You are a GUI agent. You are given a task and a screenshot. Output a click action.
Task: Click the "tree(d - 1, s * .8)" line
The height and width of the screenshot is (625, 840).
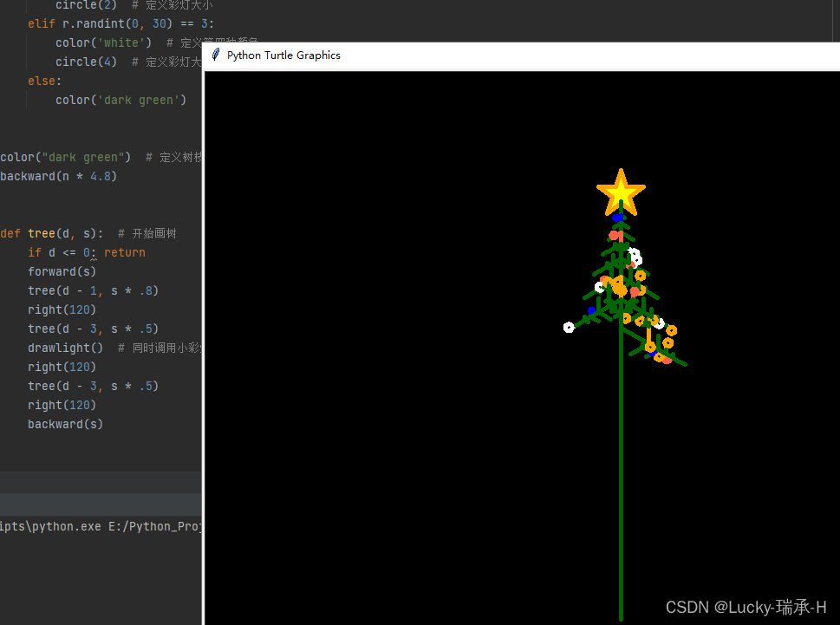93,290
